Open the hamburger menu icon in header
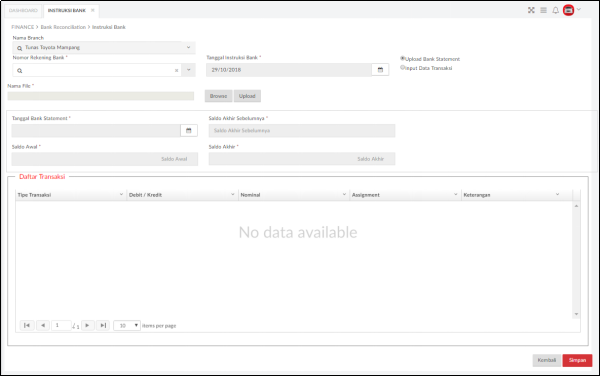The image size is (601, 377). pyautogui.click(x=544, y=10)
